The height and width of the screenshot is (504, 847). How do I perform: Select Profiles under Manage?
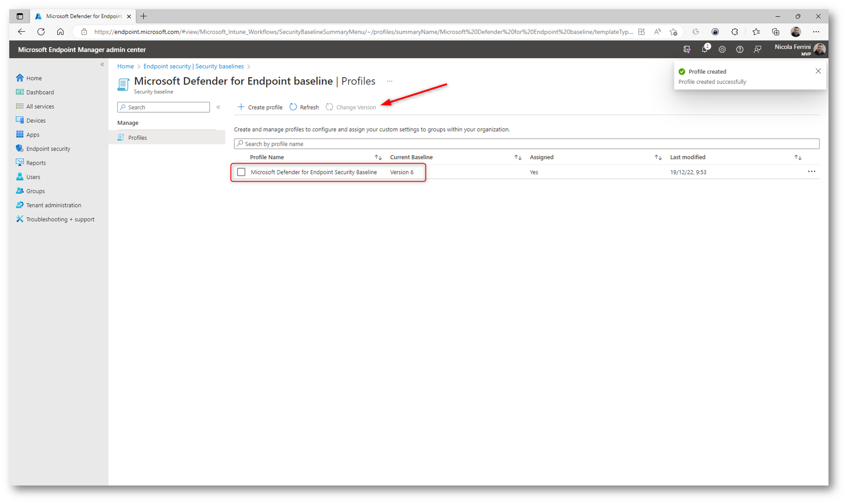tap(137, 138)
